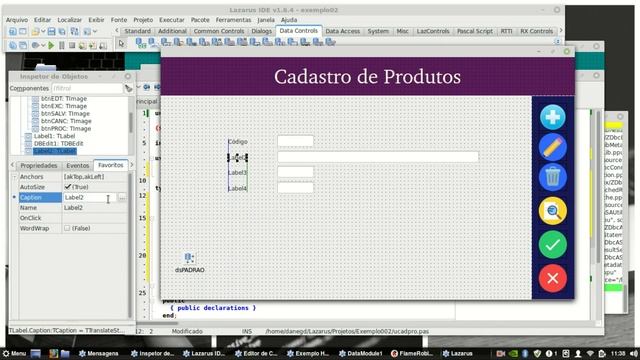Switch to the Standard palette tab
The image size is (640, 360).
click(138, 31)
